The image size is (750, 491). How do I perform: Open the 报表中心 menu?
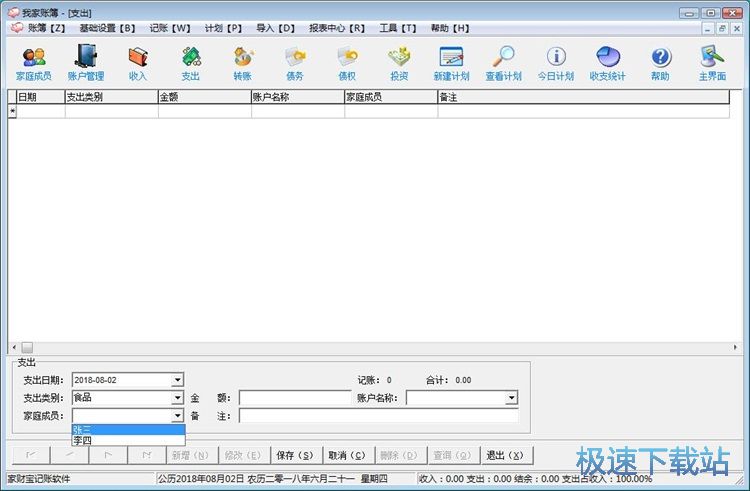point(336,28)
